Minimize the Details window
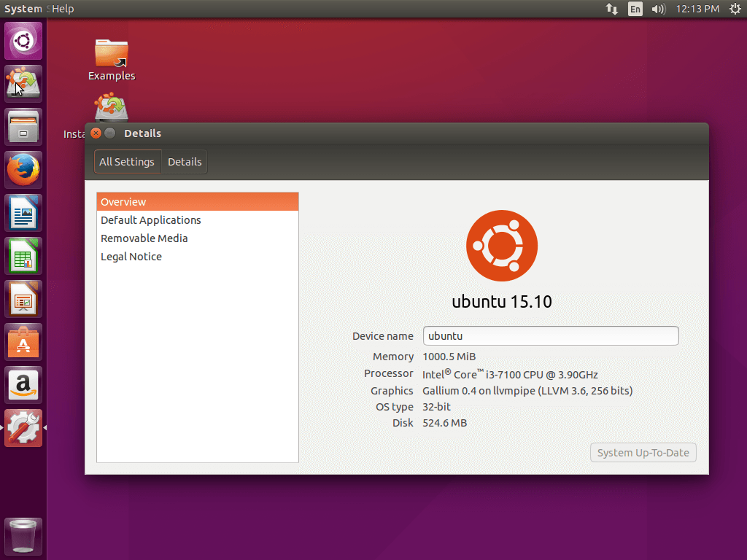The width and height of the screenshot is (747, 560). point(110,133)
